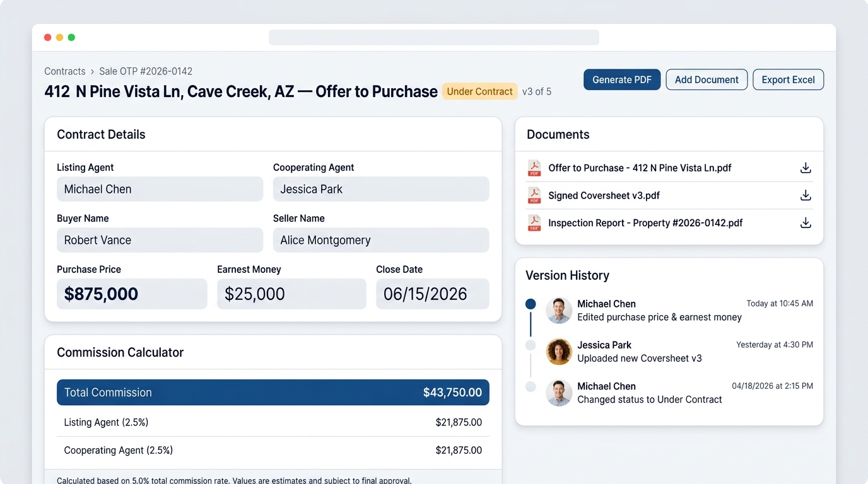
Task: Click Jessica Park's avatar in Version History
Action: [559, 352]
